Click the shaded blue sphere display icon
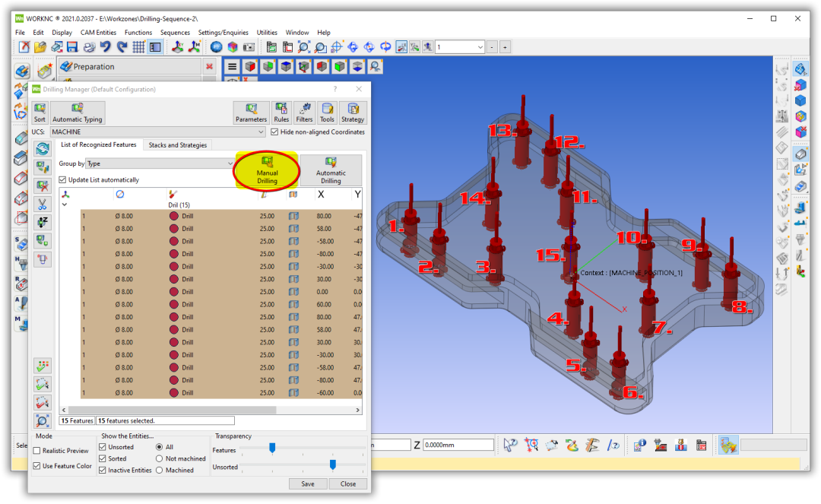 coord(216,47)
